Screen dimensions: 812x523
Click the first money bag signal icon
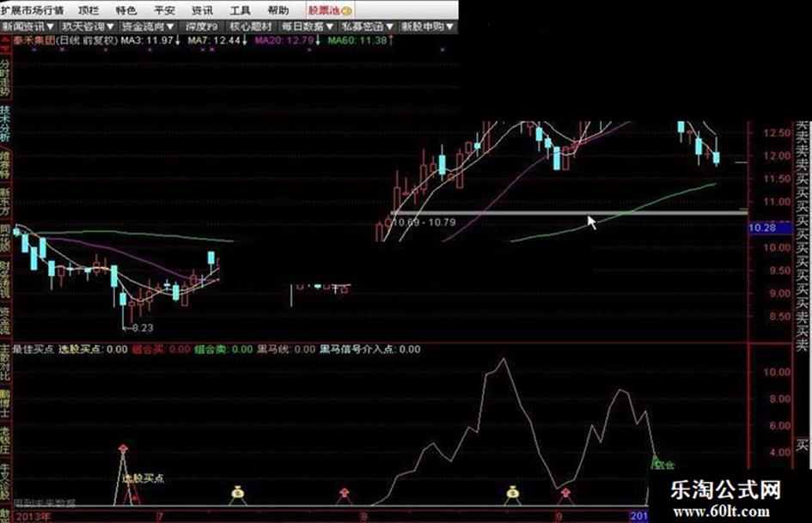(x=237, y=493)
